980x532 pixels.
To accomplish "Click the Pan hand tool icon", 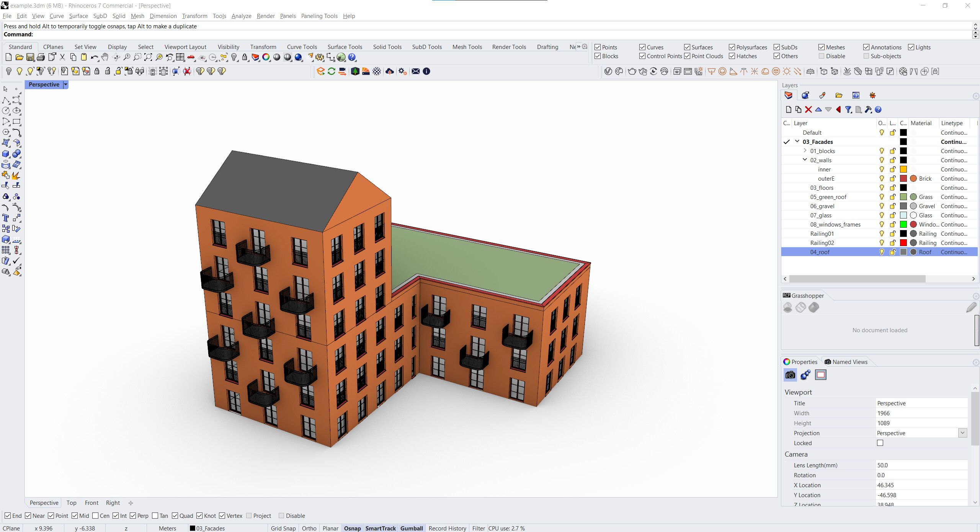I will pyautogui.click(x=105, y=57).
